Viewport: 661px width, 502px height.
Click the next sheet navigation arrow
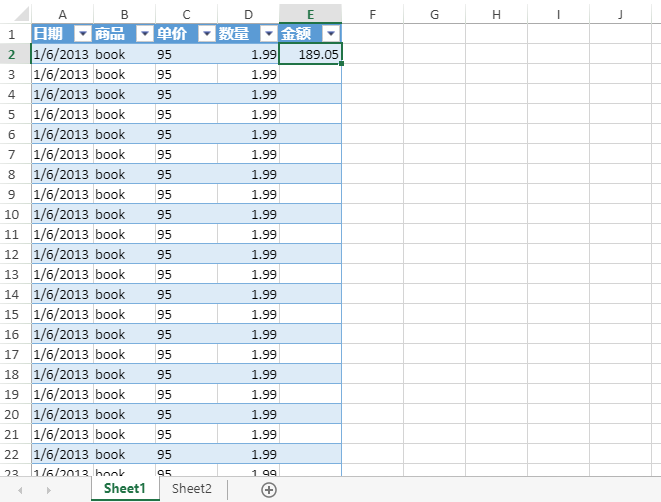pyautogui.click(x=48, y=490)
